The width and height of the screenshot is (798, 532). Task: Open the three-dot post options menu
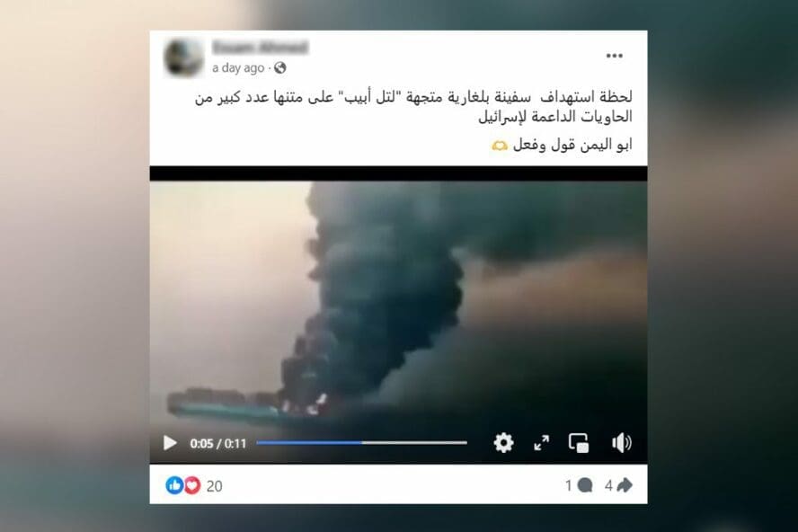click(x=615, y=56)
